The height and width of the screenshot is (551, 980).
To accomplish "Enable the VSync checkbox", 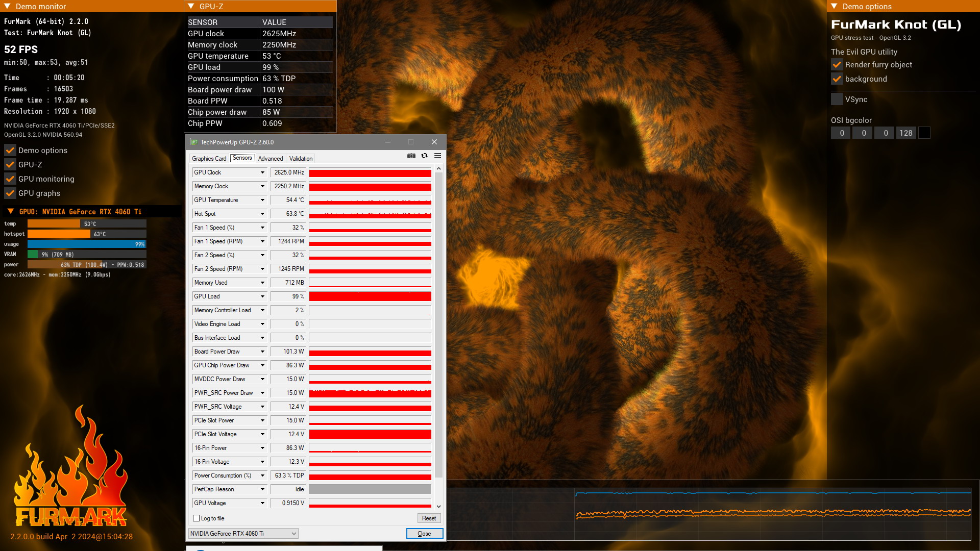I will [837, 99].
